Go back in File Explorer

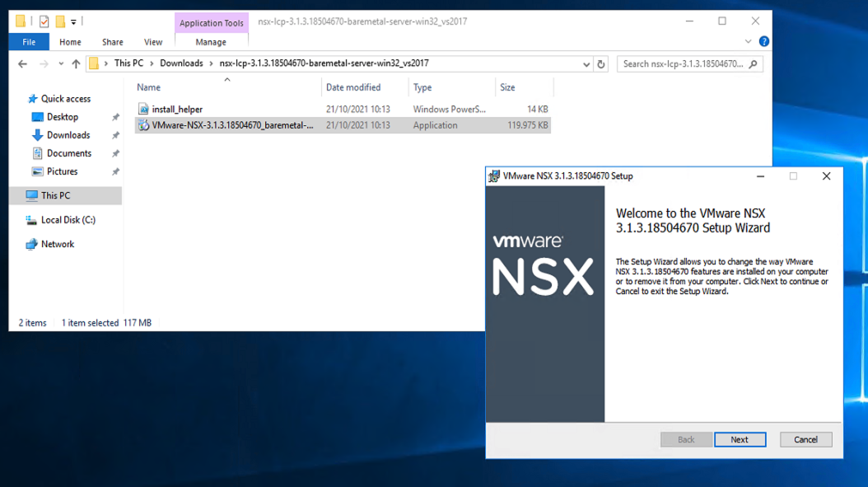coord(22,63)
